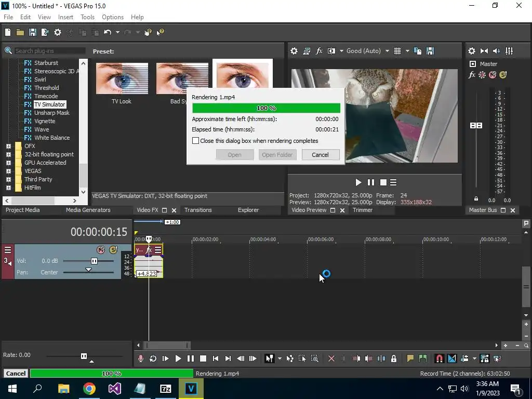The width and height of the screenshot is (532, 399).
Task: Toggle Master bus Mute icon
Action: coord(493,75)
